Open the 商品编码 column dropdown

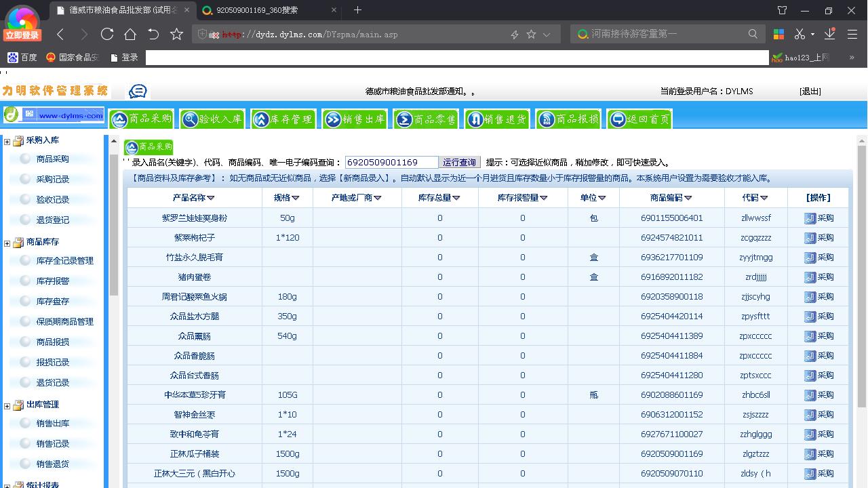pos(688,198)
